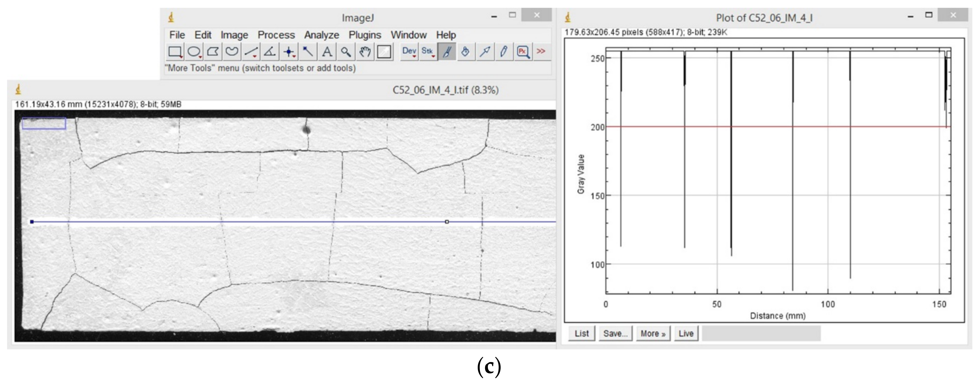This screenshot has width=980, height=383.
Task: Click the List button in the plot window
Action: point(582,333)
